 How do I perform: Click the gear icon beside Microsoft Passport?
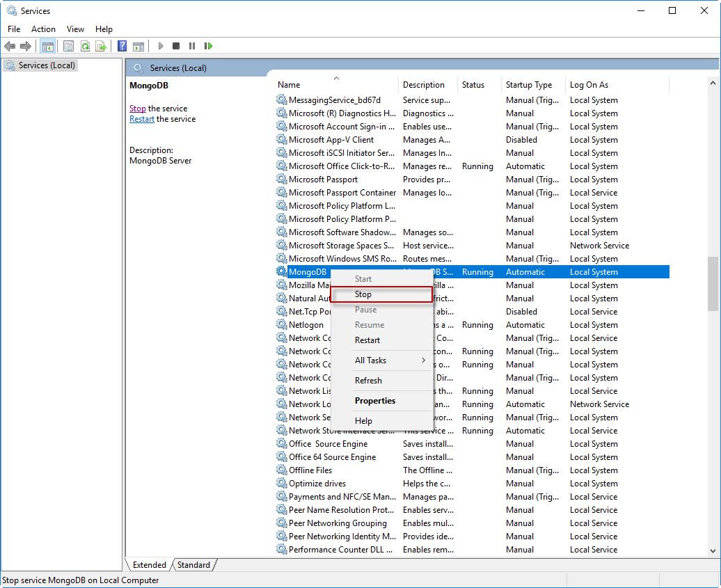(x=281, y=180)
